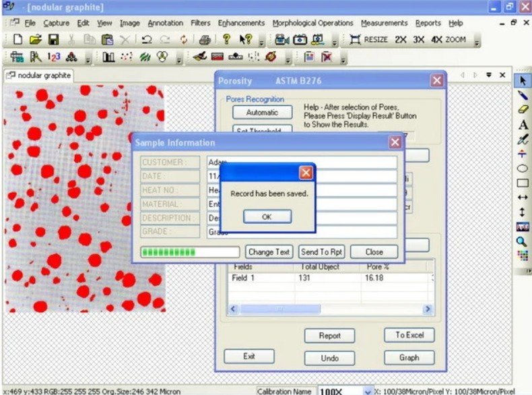This screenshot has height=395, width=532.
Task: Click the Report button in Porosity window
Action: coord(329,336)
